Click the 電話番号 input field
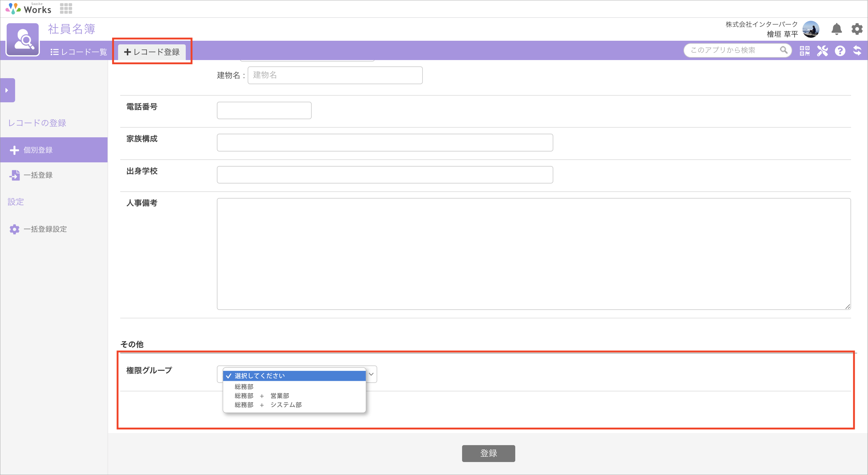 [264, 110]
